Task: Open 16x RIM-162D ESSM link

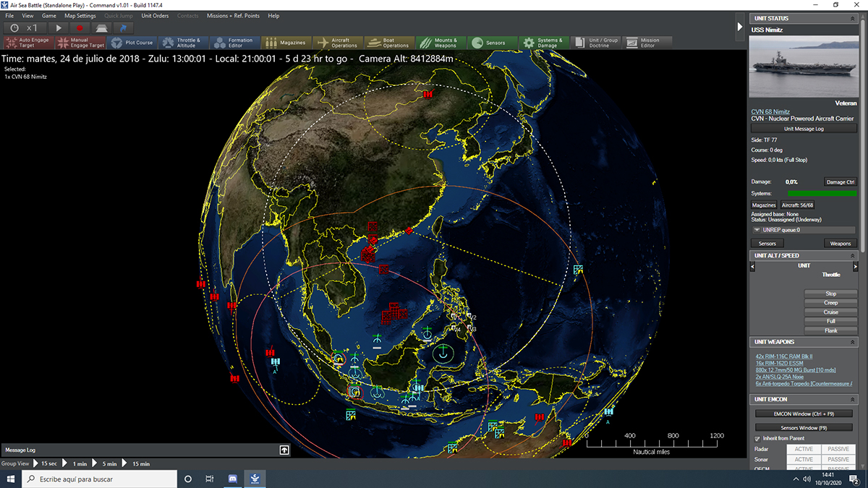Action: [780, 363]
